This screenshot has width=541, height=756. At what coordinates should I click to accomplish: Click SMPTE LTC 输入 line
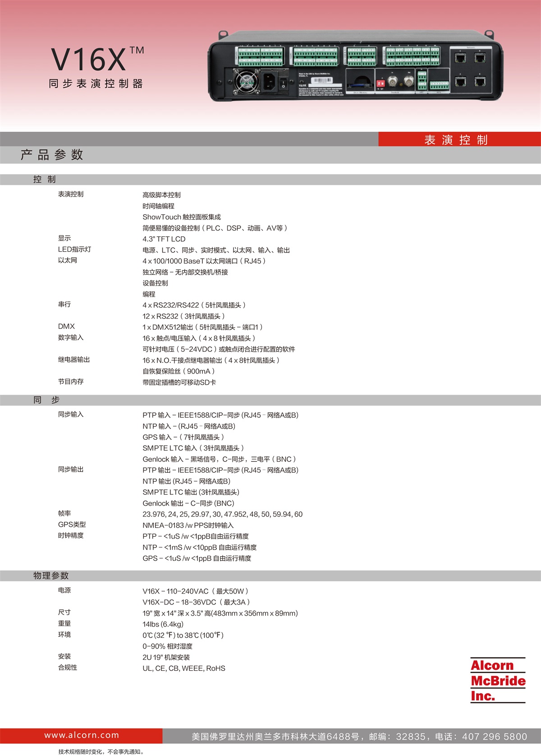pos(193,448)
